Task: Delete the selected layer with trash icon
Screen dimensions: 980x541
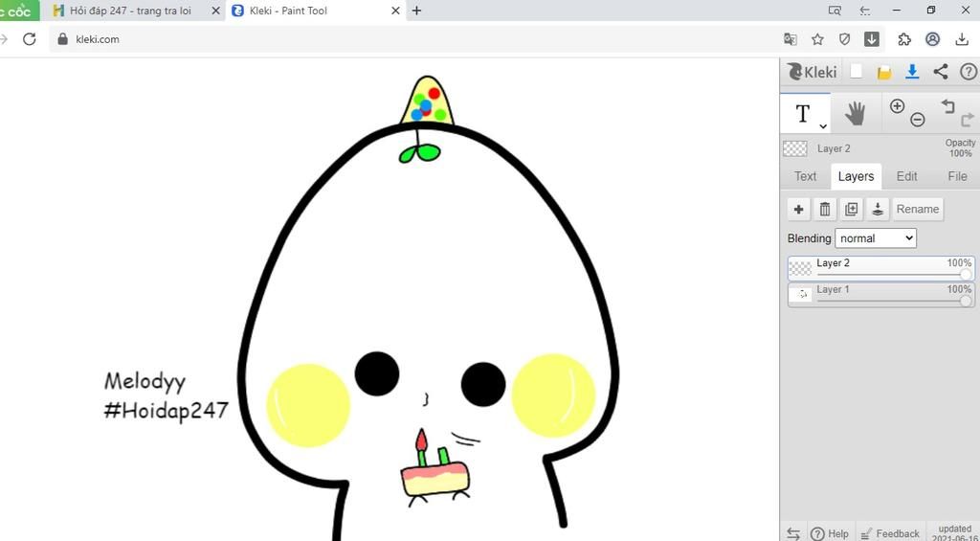Action: (825, 210)
